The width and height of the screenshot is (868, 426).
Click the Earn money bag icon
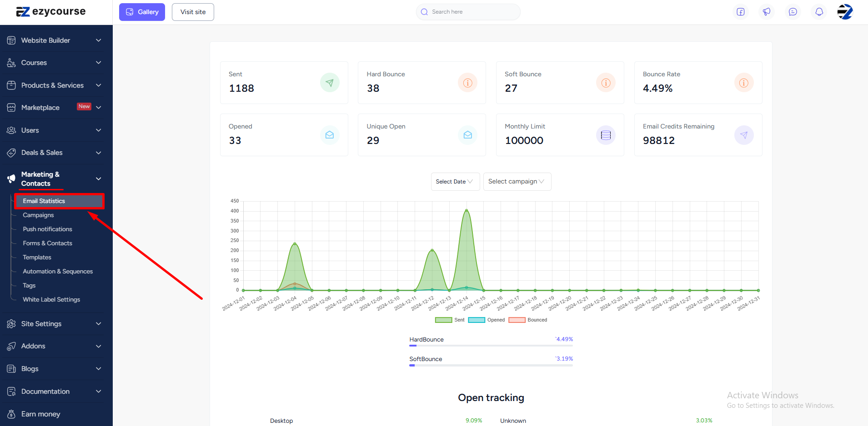(x=11, y=414)
